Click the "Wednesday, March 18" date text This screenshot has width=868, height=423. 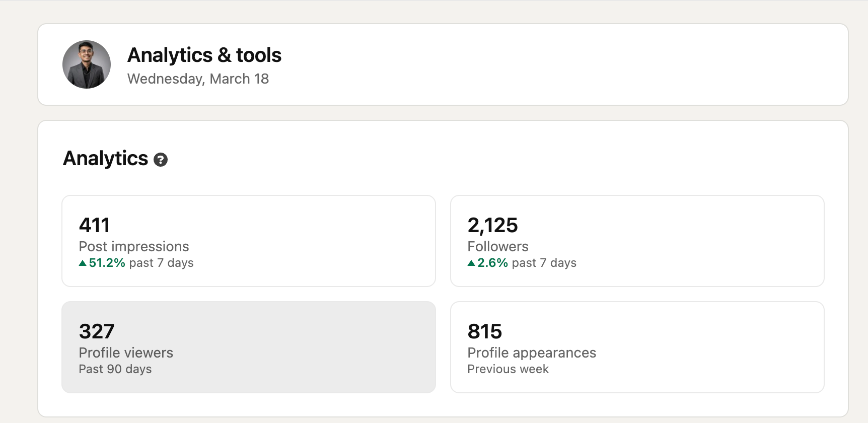[x=198, y=79]
